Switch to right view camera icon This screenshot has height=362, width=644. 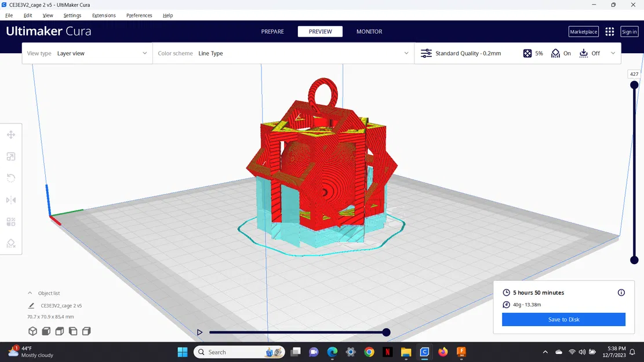[86, 331]
